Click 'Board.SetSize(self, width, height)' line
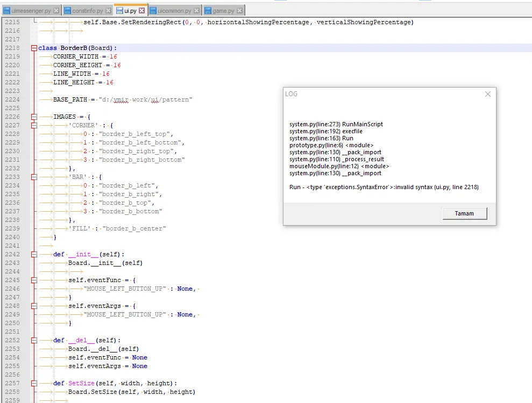This screenshot has height=403, width=532. coord(132,392)
